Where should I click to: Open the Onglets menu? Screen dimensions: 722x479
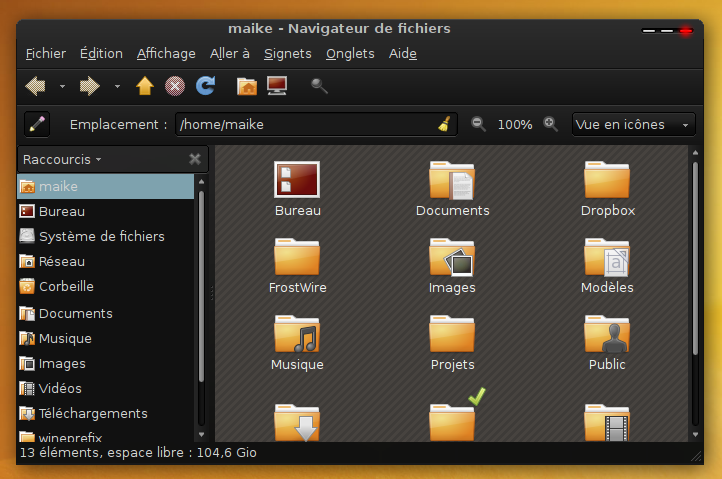[350, 54]
